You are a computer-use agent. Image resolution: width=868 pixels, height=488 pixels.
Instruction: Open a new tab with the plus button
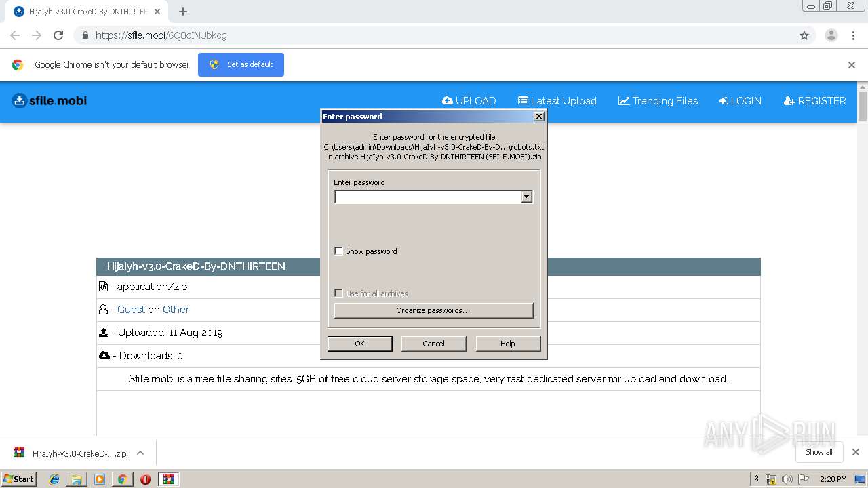tap(182, 12)
